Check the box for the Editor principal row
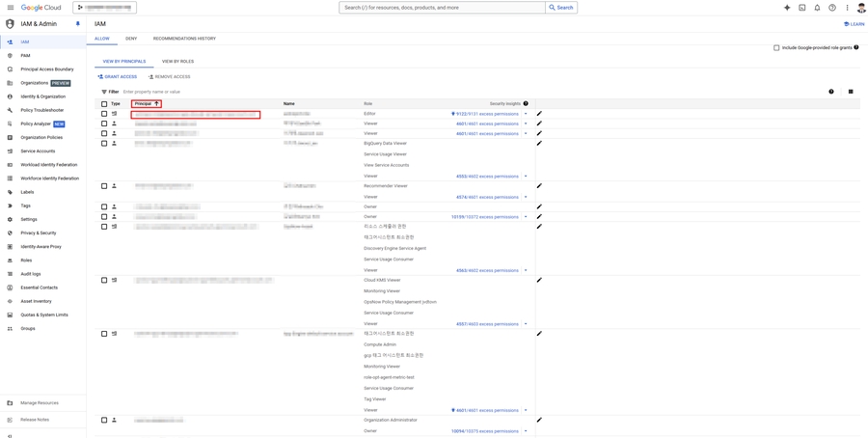The width and height of the screenshot is (868, 438). (x=104, y=114)
